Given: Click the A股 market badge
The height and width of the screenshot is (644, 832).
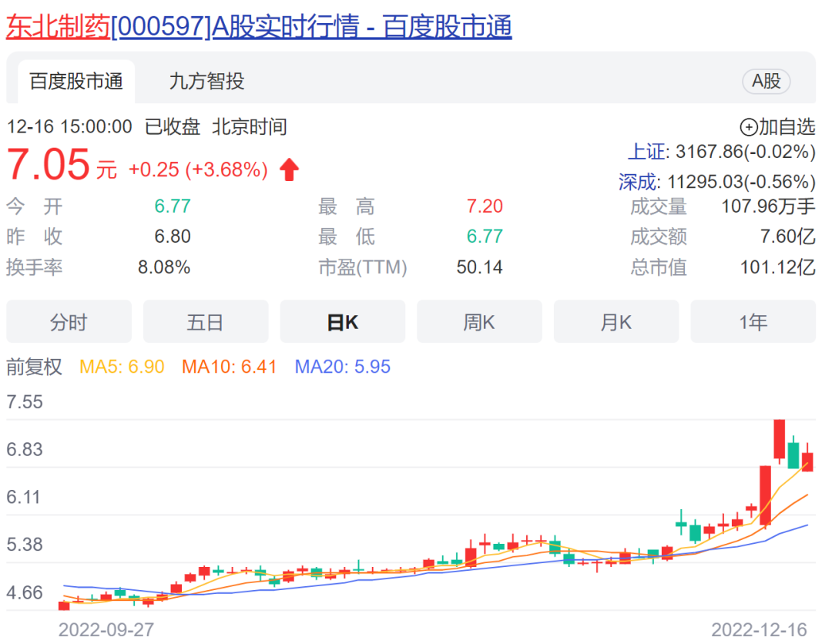Looking at the screenshot, I should click(766, 82).
